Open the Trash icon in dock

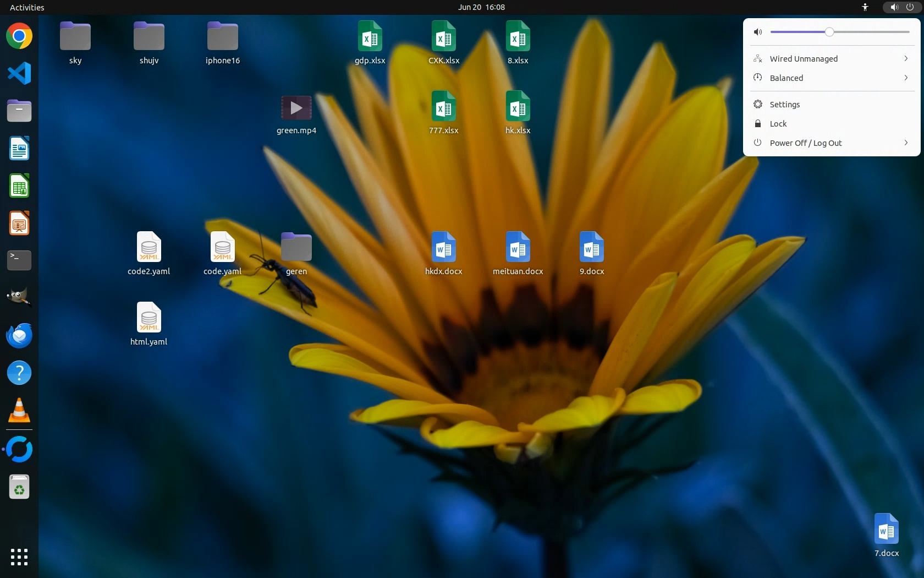[x=19, y=487]
